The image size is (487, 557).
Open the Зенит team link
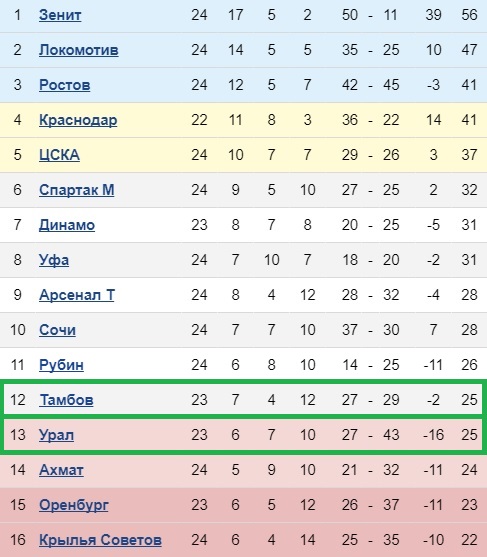click(60, 15)
